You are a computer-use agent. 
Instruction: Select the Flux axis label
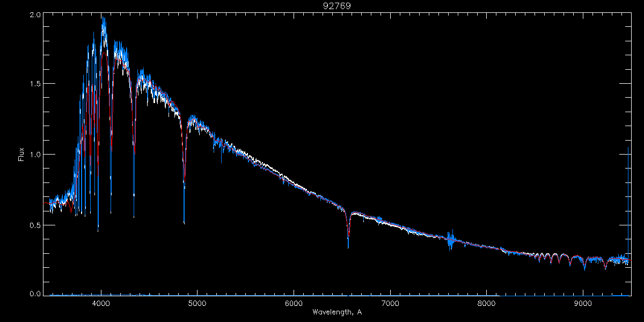tap(21, 154)
